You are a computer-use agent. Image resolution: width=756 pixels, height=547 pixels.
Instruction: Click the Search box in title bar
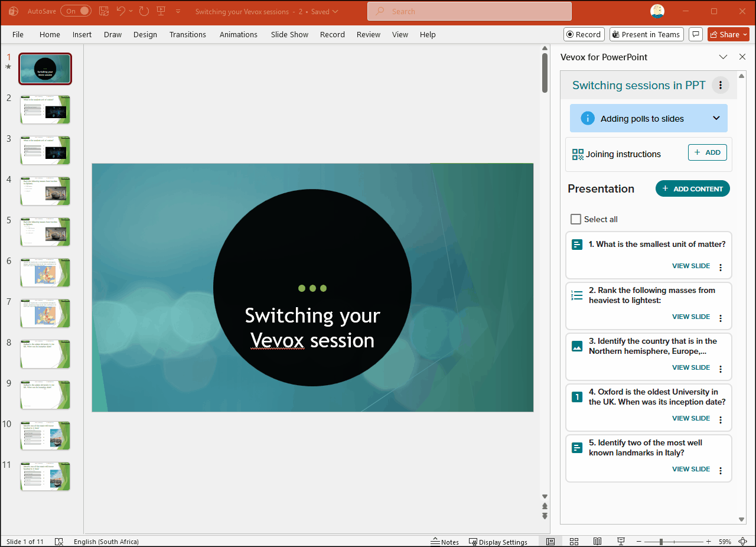[x=470, y=11]
